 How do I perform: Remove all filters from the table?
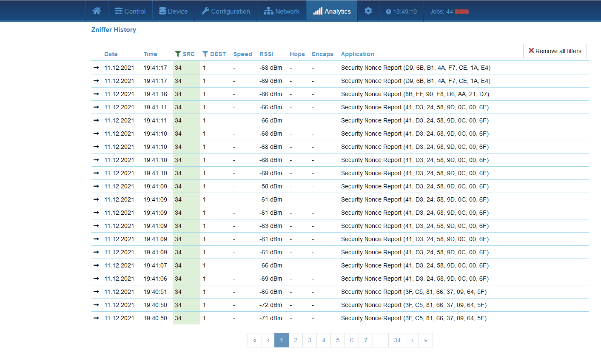555,51
